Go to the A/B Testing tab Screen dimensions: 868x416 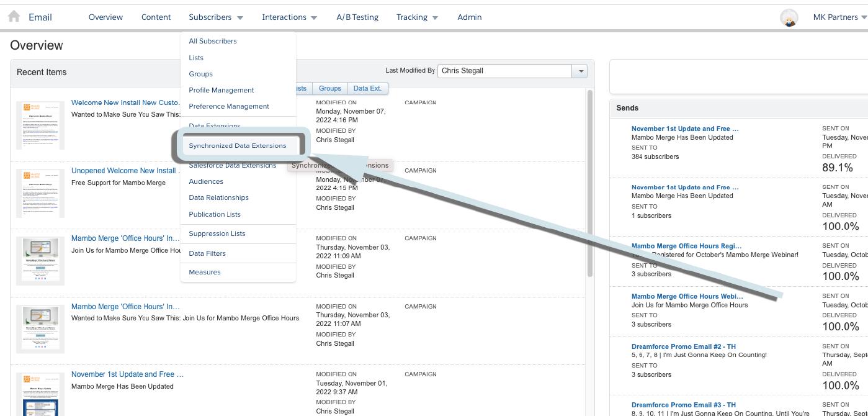[x=357, y=17]
